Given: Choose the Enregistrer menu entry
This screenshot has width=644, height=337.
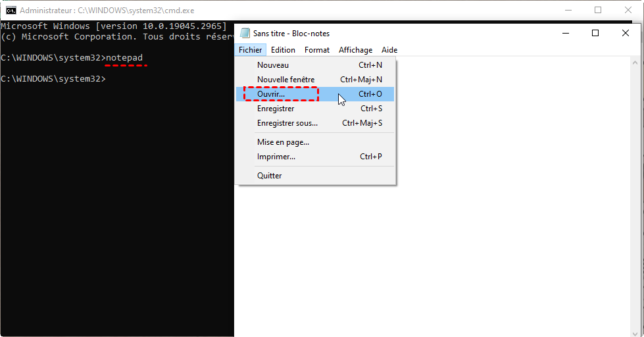Looking at the screenshot, I should tap(315, 109).
